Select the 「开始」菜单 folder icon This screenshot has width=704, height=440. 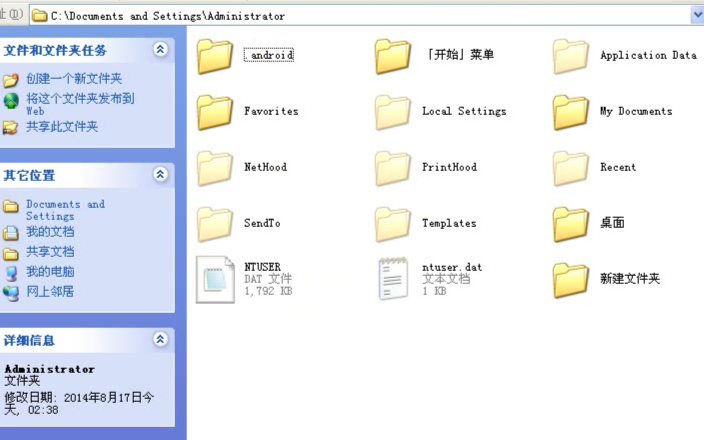[x=393, y=56]
